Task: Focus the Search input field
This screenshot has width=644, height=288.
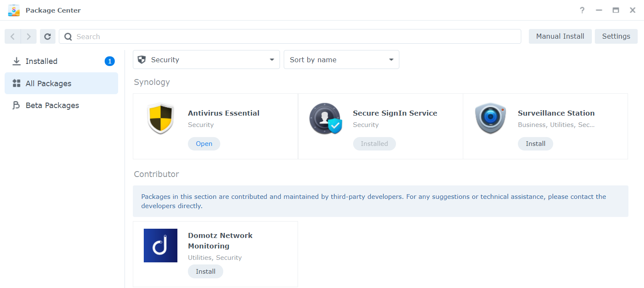Action: point(290,37)
